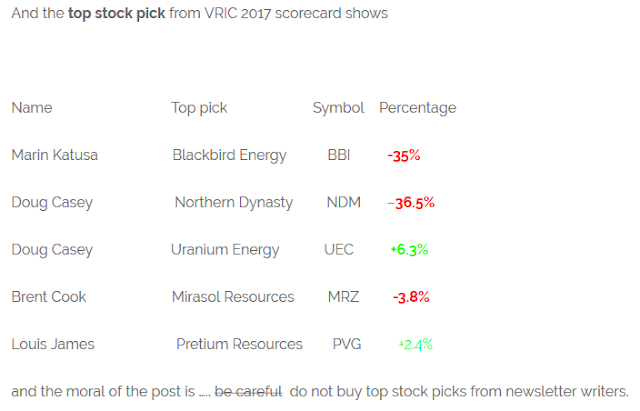Click Mirasol Resources top pick
The image size is (640, 411).
pyautogui.click(x=233, y=297)
